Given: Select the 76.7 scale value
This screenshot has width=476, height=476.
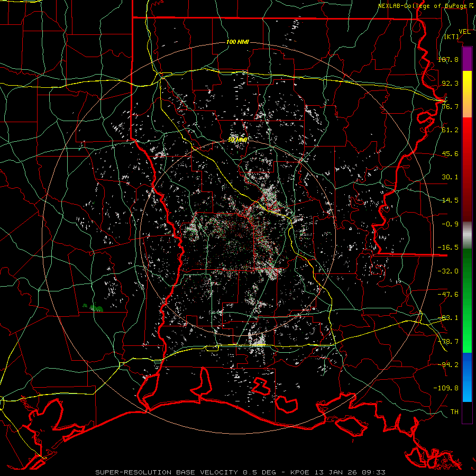Looking at the screenshot, I should (x=450, y=106).
